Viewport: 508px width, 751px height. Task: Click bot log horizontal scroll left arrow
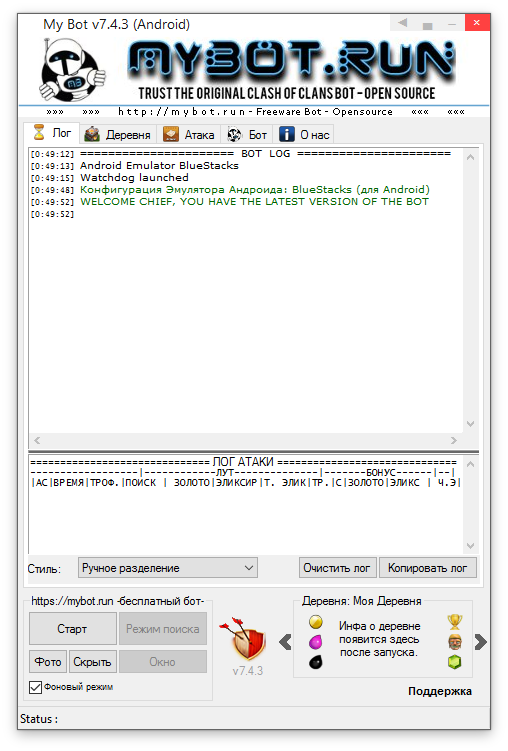(37, 440)
